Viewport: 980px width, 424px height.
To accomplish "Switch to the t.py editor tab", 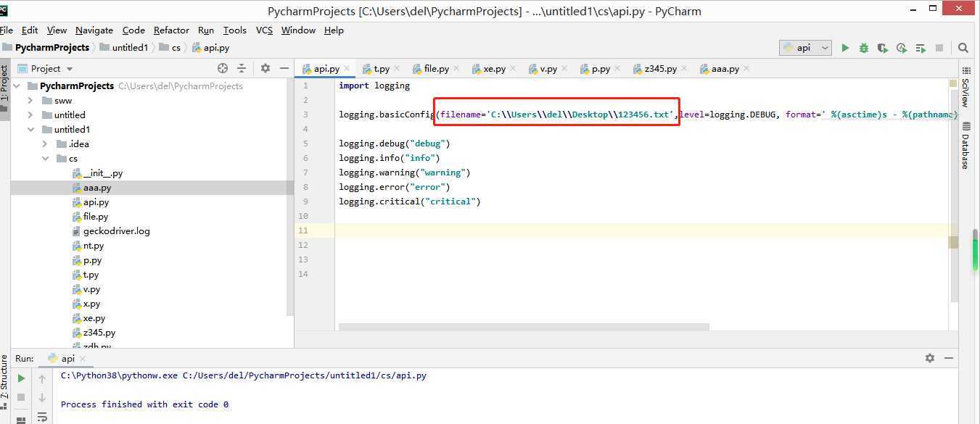I will [x=382, y=69].
